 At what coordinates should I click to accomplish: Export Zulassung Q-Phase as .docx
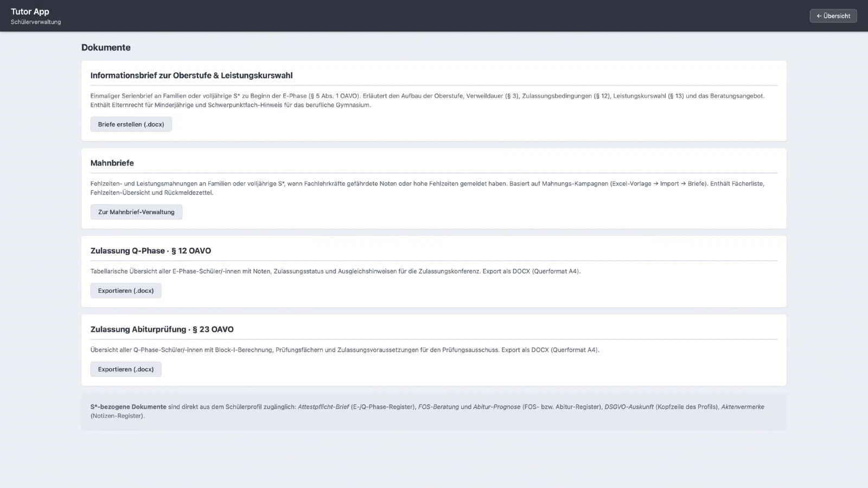[x=126, y=291]
